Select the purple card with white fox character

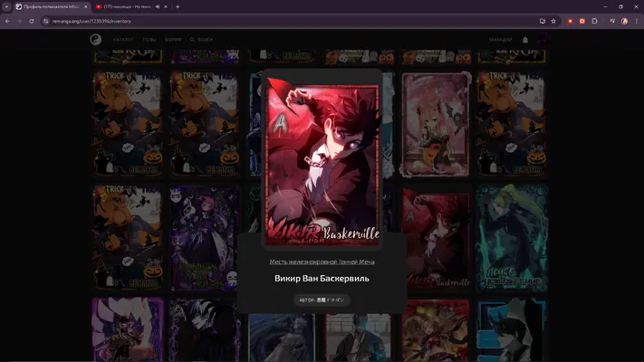[128, 329]
